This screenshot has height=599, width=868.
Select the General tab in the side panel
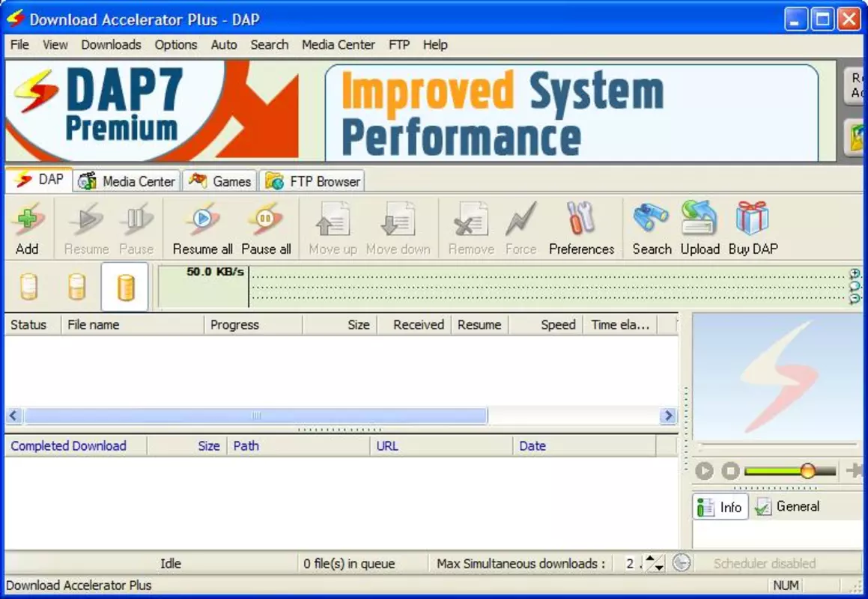(787, 507)
